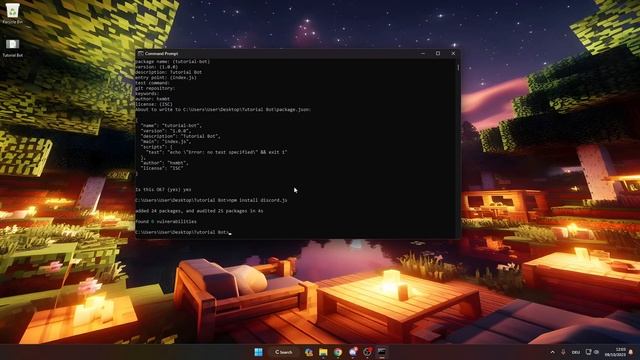Minimize the Command Prompt window
Screen dimensions: 640x360
coord(423,53)
